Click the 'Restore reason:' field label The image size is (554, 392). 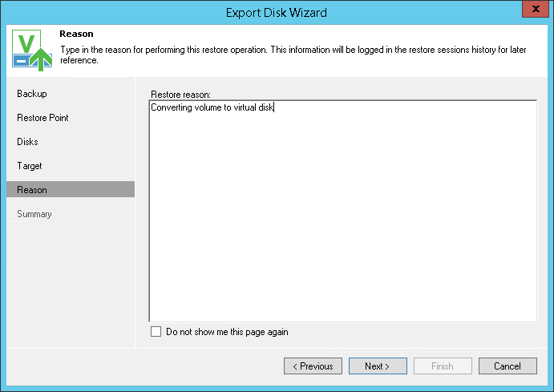180,94
